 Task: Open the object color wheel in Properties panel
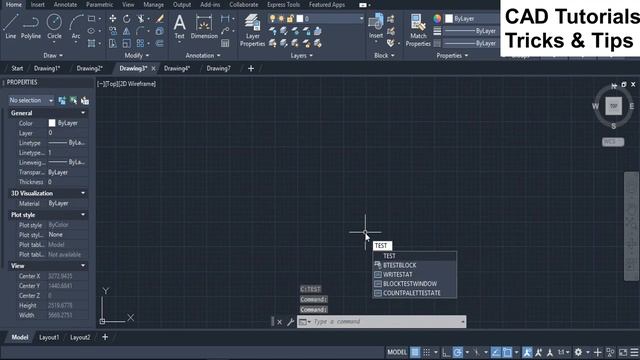[x=437, y=19]
